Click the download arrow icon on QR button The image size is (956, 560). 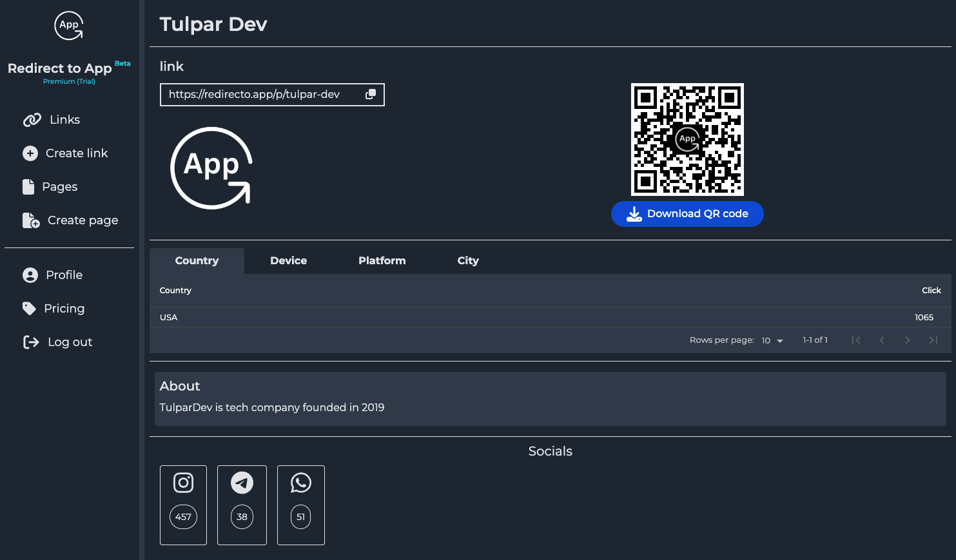coord(634,214)
